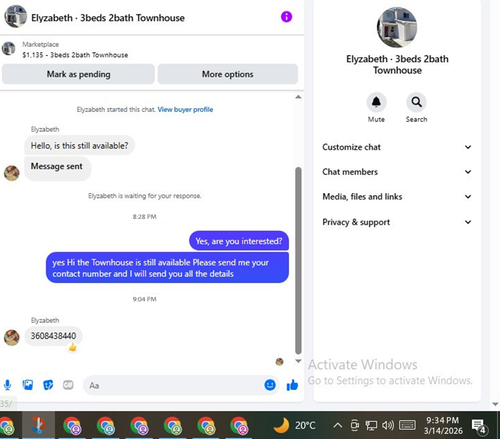Click the Townhouse still available message bubble

coord(167,268)
